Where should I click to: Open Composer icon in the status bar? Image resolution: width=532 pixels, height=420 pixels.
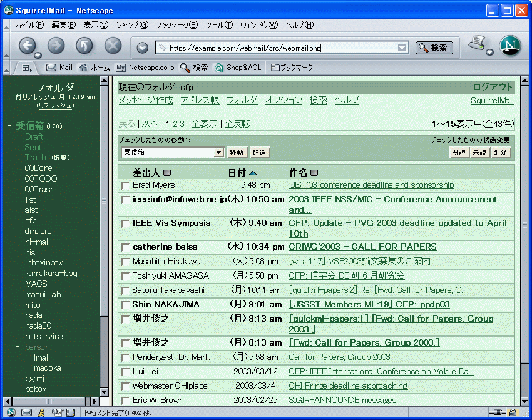(57, 412)
